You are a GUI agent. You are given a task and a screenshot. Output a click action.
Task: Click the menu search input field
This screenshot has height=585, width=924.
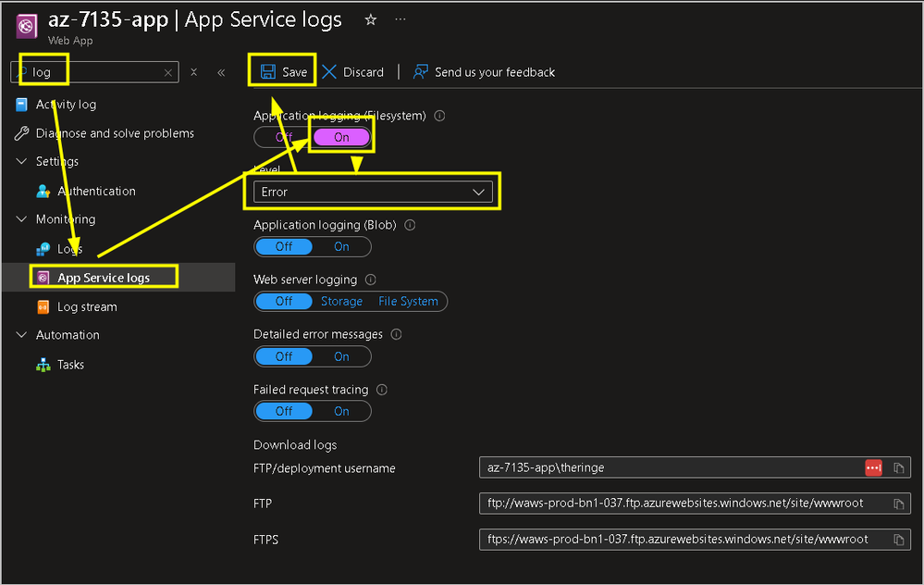tap(94, 72)
